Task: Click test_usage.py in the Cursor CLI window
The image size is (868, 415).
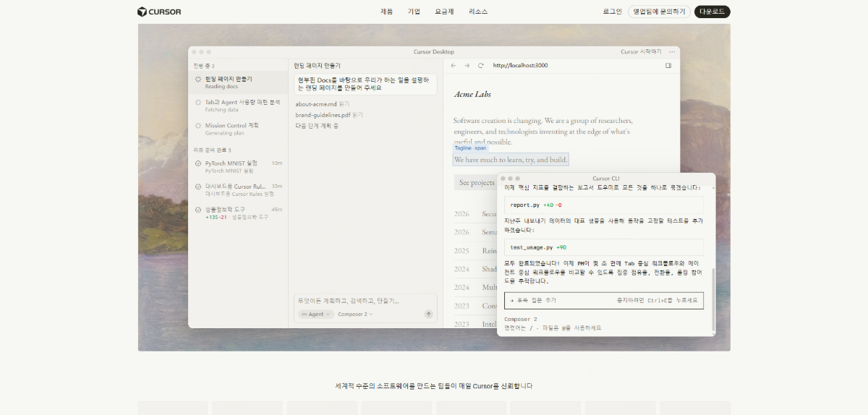Action: 532,247
